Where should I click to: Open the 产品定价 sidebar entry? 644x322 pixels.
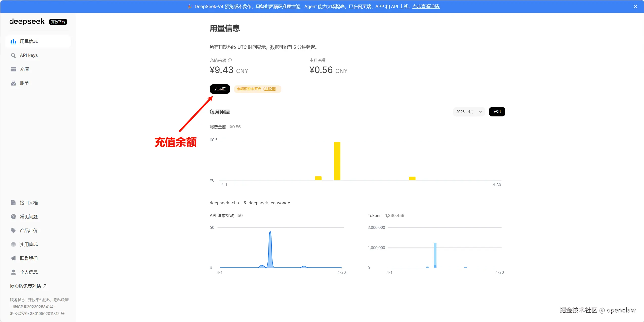point(38,230)
